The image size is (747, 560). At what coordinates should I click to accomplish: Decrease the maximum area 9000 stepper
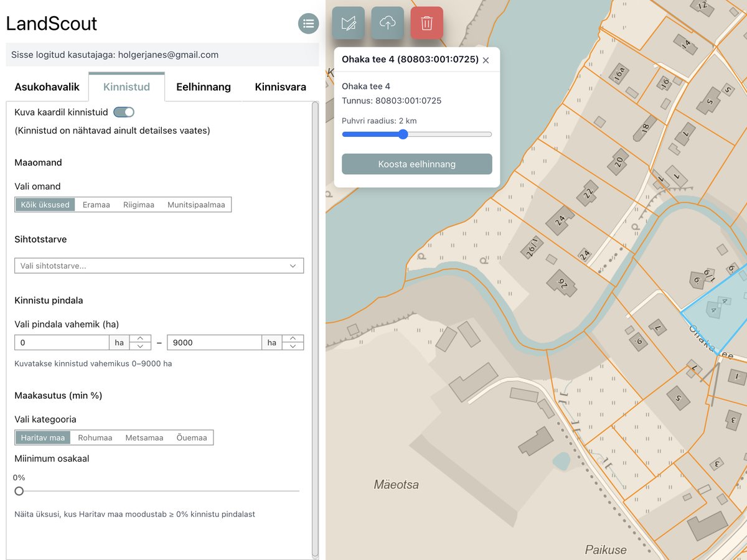coord(293,346)
